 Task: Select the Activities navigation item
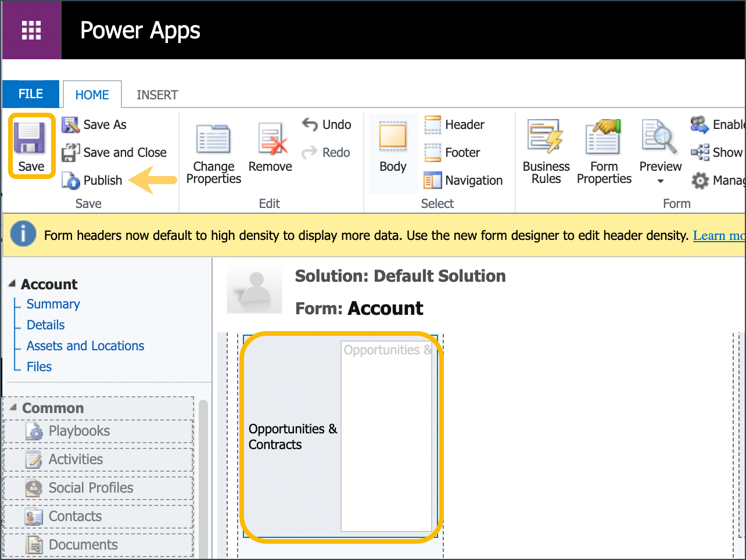(99, 460)
